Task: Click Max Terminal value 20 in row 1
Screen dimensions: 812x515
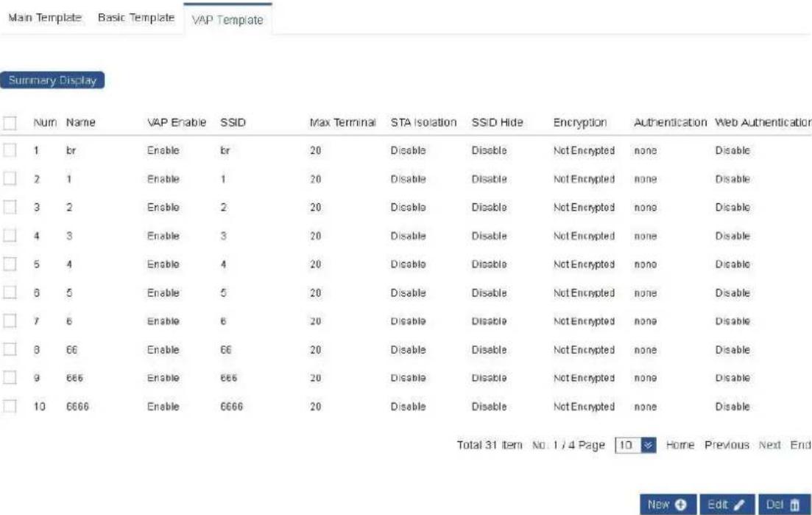Action: (x=315, y=150)
